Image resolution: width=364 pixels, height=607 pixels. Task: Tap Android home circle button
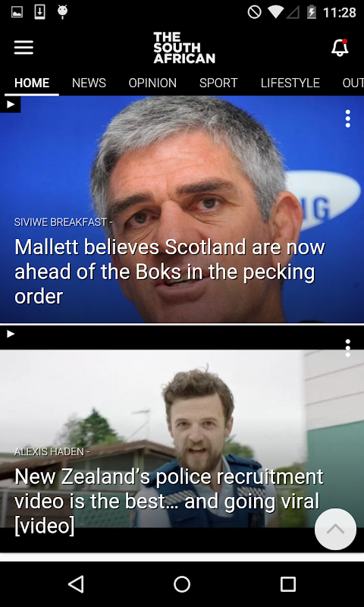coord(182,583)
